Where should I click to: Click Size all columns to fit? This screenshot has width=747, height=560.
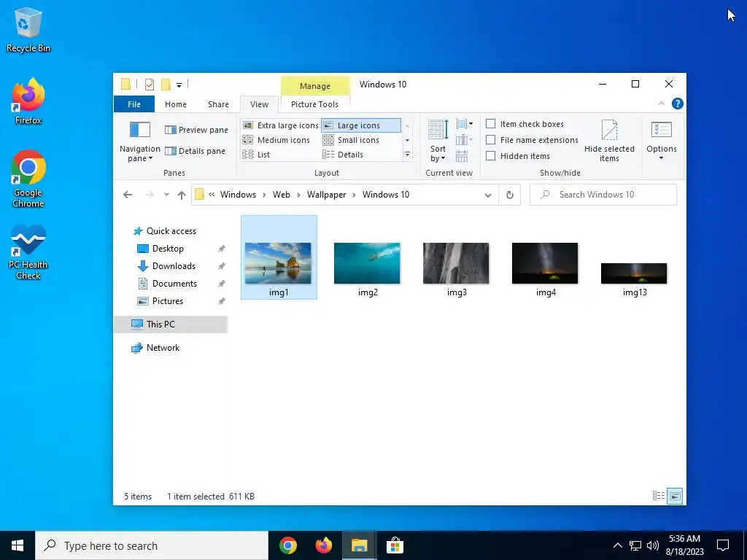point(461,156)
